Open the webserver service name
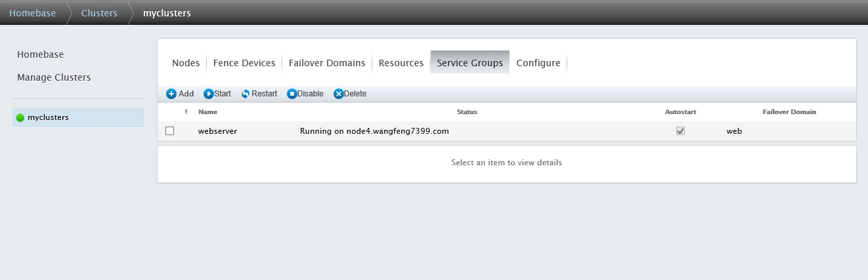The width and height of the screenshot is (868, 280). pos(217,131)
